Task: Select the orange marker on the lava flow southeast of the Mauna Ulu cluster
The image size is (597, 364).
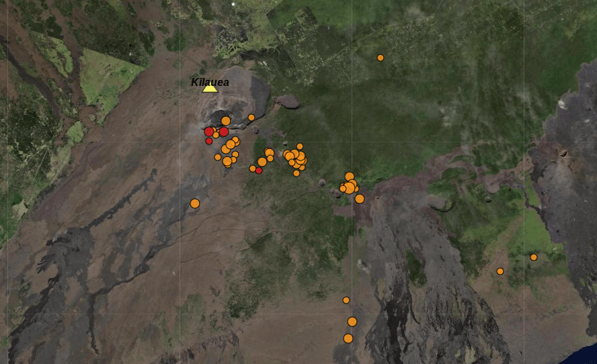Action: click(360, 199)
